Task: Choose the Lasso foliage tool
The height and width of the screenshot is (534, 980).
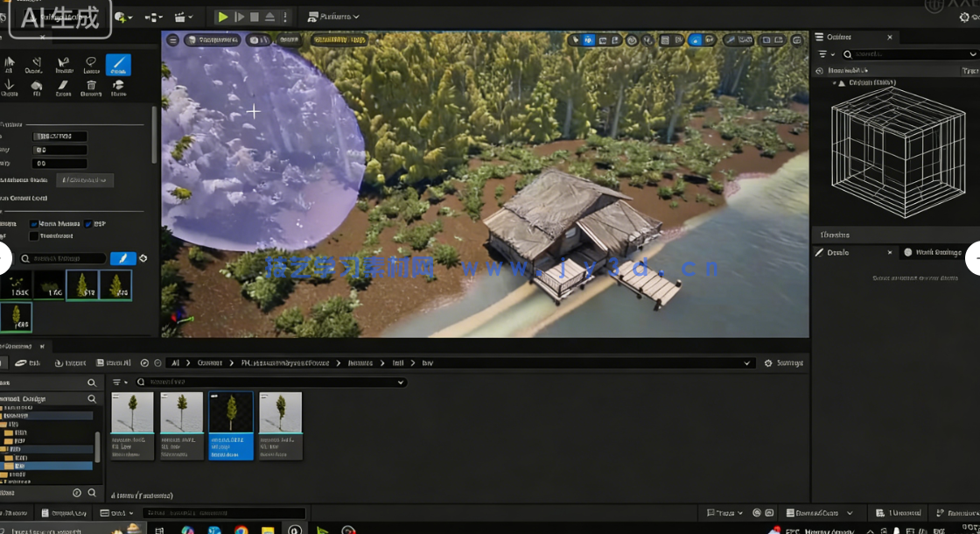Action: (x=91, y=65)
